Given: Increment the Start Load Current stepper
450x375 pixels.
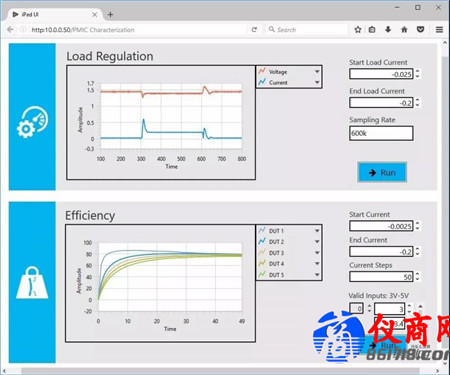Looking at the screenshot, I should coord(418,71).
